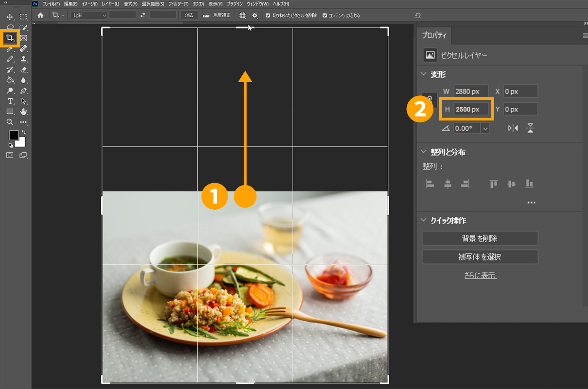The image size is (588, 389).
Task: Click the Home icon in options bar
Action: (x=40, y=15)
